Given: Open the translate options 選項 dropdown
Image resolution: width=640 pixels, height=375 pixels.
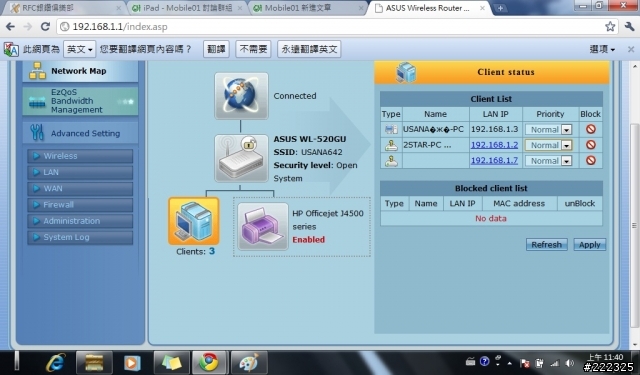Looking at the screenshot, I should pyautogui.click(x=602, y=49).
